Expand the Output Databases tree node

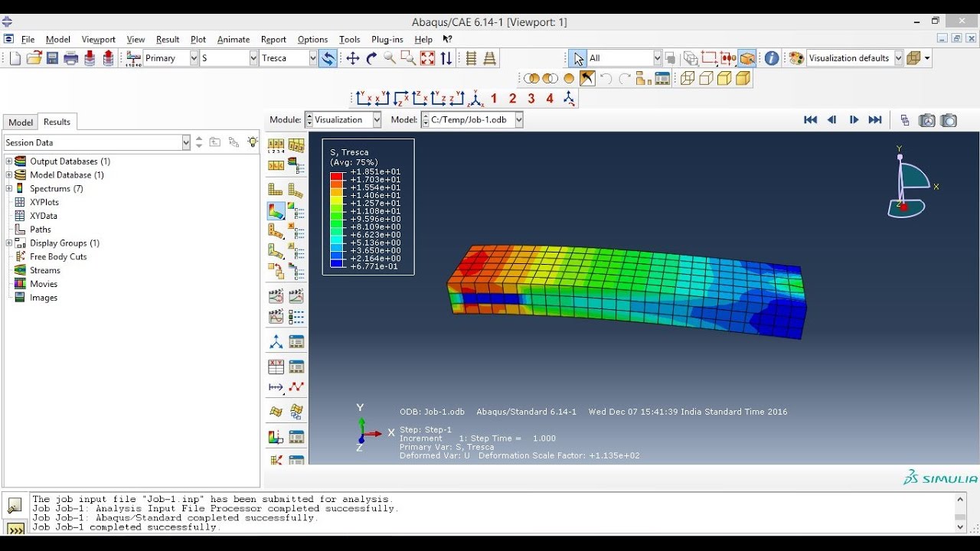(x=9, y=161)
